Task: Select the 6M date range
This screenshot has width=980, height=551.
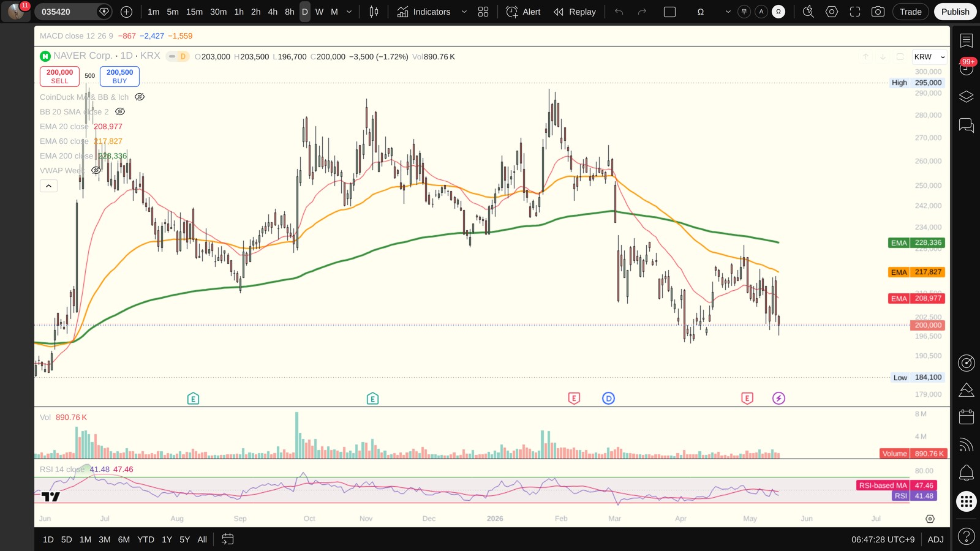Action: tap(124, 539)
